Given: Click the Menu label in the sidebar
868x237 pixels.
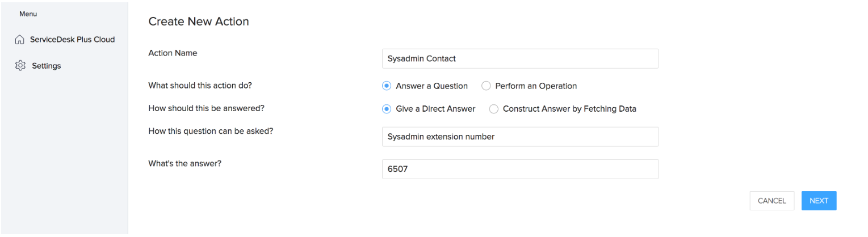Looking at the screenshot, I should 28,14.
